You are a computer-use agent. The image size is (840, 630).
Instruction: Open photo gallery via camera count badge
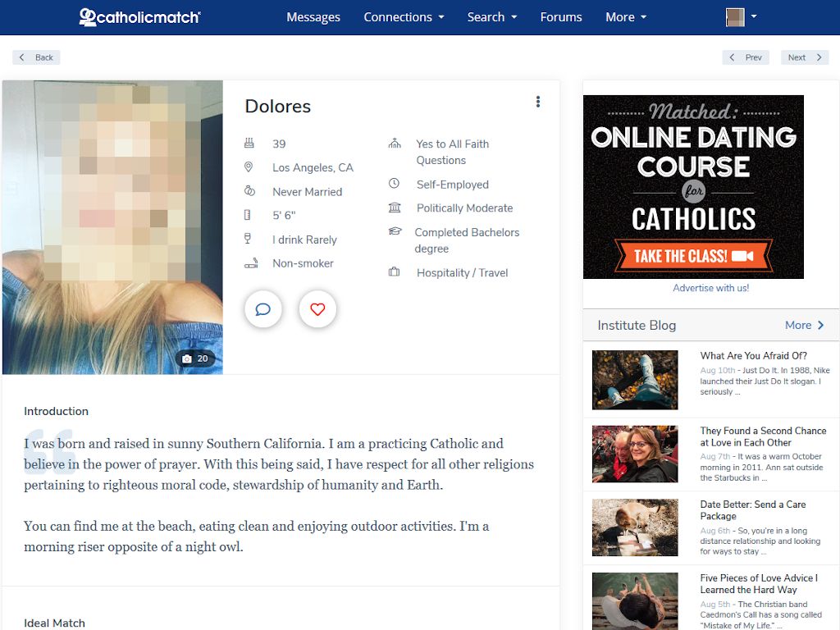pyautogui.click(x=195, y=358)
